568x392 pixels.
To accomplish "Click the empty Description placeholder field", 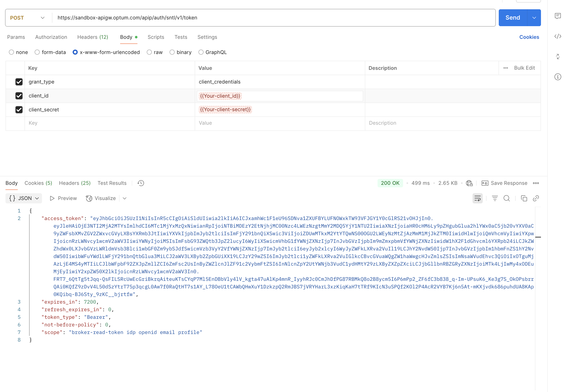I will (453, 123).
